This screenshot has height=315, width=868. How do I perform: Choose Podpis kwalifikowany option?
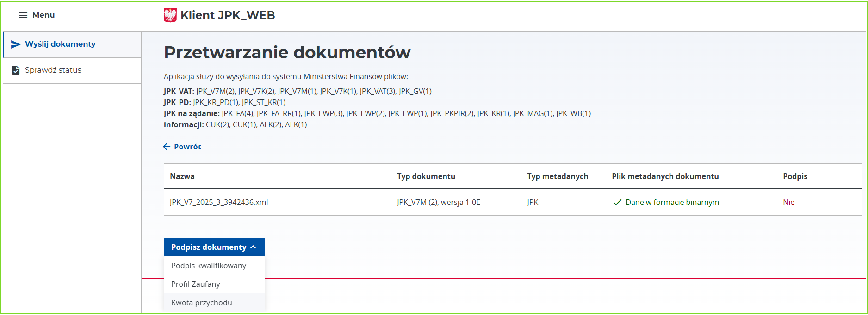pyautogui.click(x=214, y=266)
